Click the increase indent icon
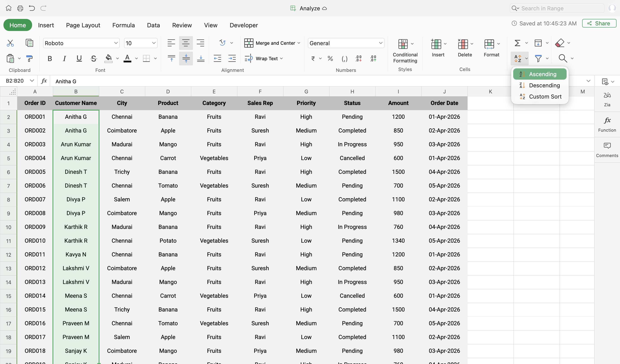The width and height of the screenshot is (620, 364). (x=232, y=59)
